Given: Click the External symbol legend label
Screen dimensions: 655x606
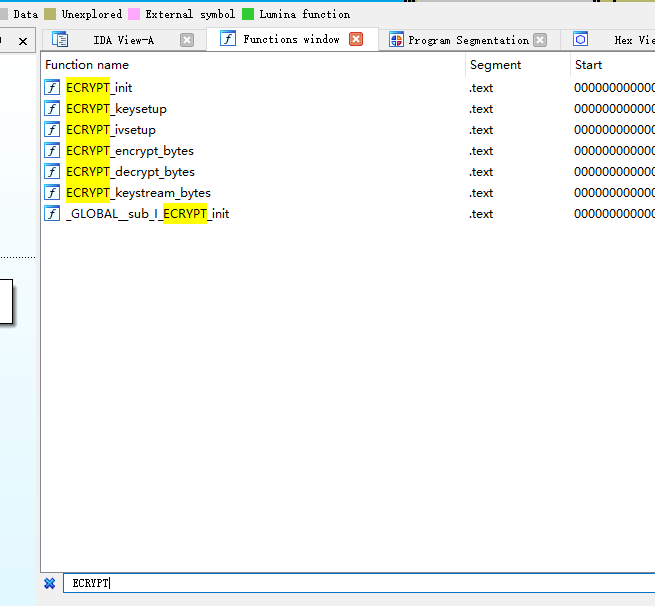Looking at the screenshot, I should tap(190, 14).
